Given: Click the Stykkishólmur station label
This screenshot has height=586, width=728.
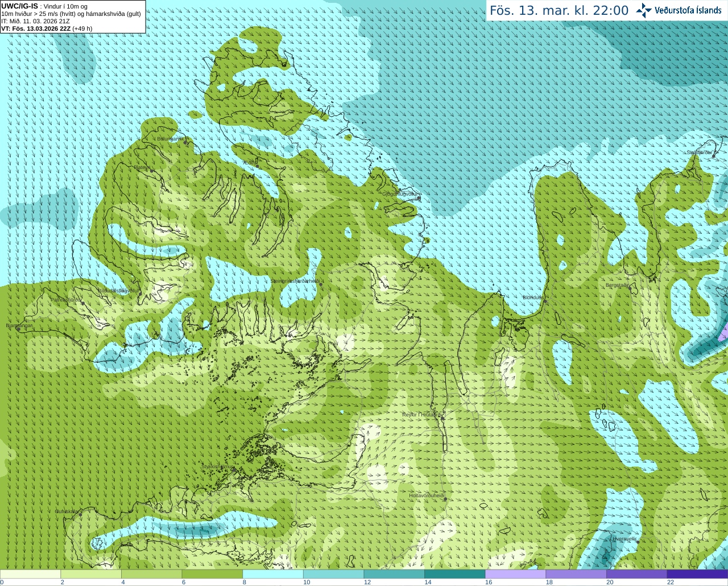Looking at the screenshot, I should (217, 467).
